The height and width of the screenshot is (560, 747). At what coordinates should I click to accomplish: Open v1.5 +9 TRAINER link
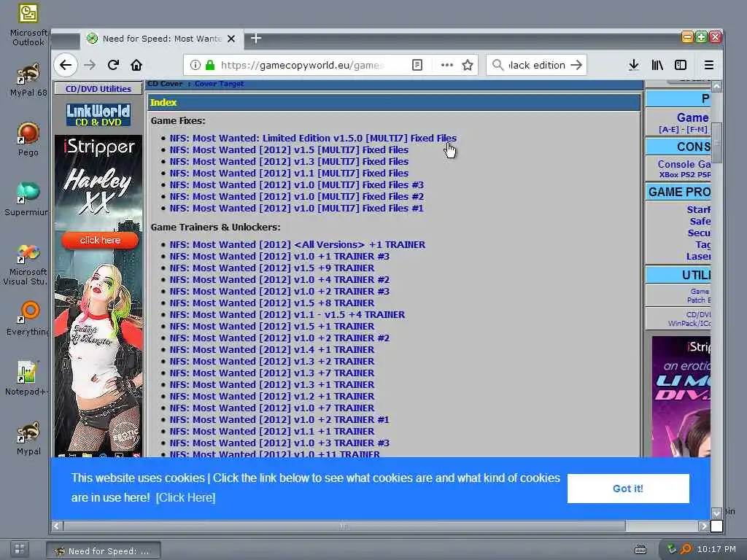click(x=272, y=268)
